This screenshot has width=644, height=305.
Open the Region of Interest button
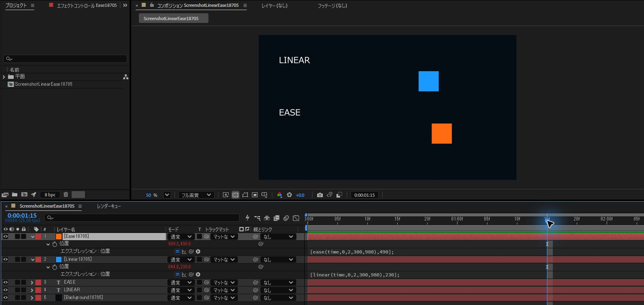pos(255,195)
